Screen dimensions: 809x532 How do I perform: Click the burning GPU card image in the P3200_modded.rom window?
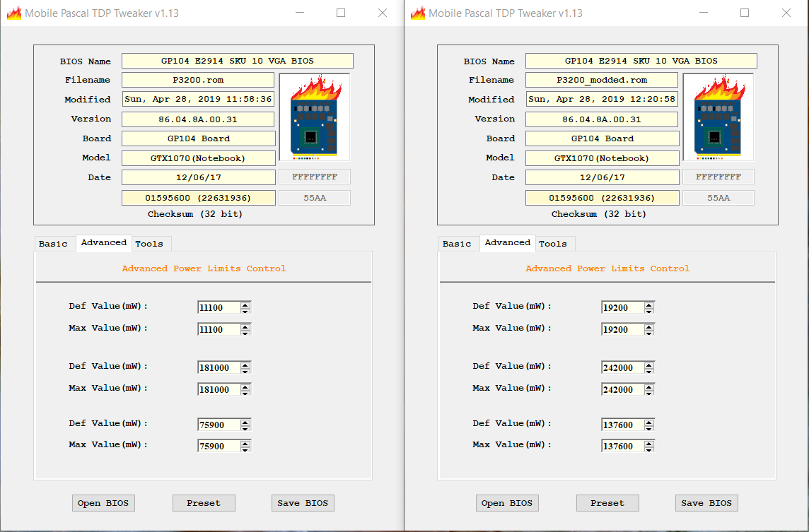pyautogui.click(x=718, y=117)
